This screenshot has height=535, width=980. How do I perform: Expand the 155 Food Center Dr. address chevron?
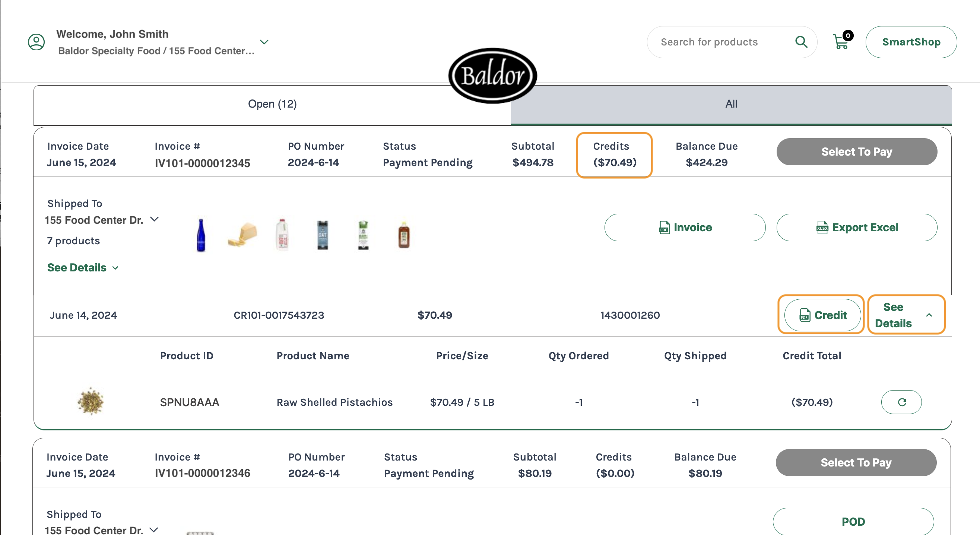(155, 219)
